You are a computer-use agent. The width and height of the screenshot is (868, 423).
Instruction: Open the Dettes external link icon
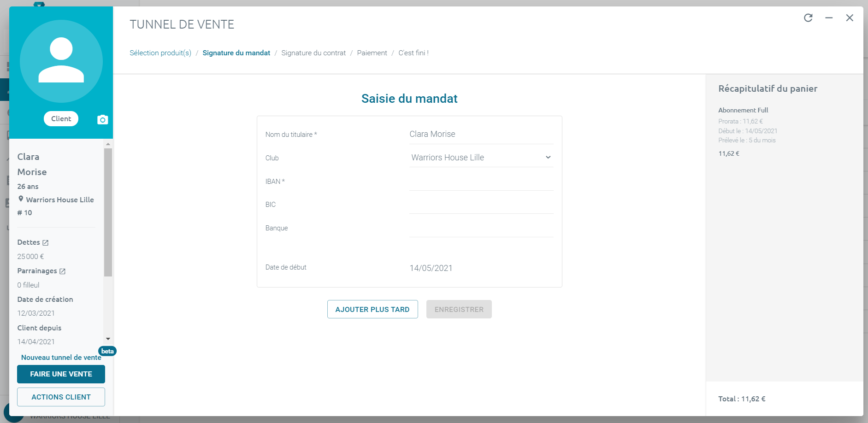click(x=45, y=243)
